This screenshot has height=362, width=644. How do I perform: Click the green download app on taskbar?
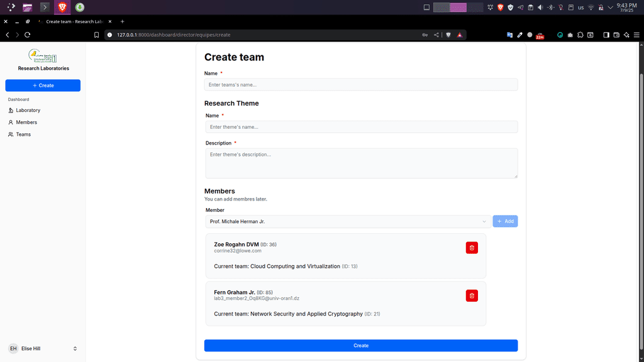coord(80,7)
